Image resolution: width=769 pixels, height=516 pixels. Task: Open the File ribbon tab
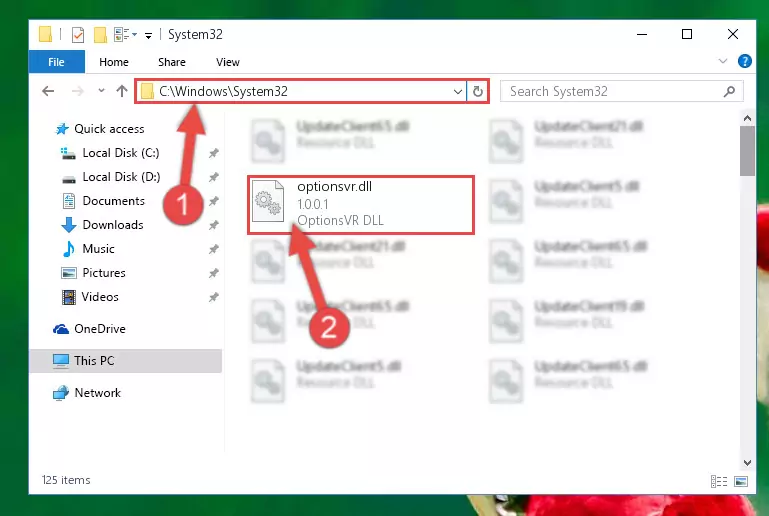[x=56, y=62]
